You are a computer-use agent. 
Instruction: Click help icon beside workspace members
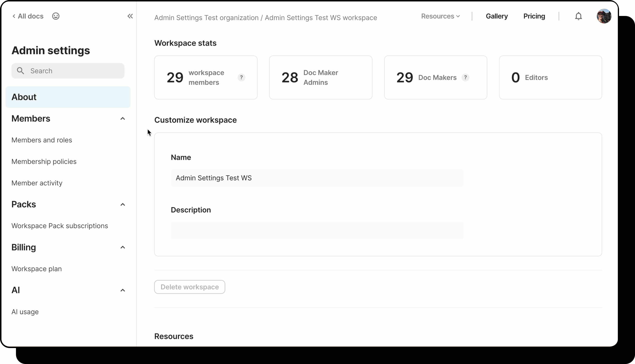point(241,78)
